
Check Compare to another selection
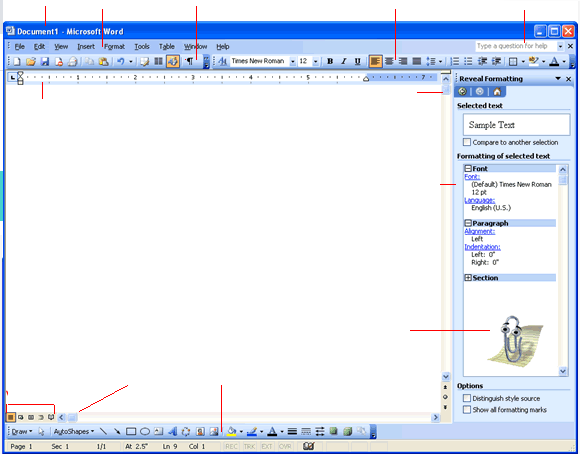467,142
